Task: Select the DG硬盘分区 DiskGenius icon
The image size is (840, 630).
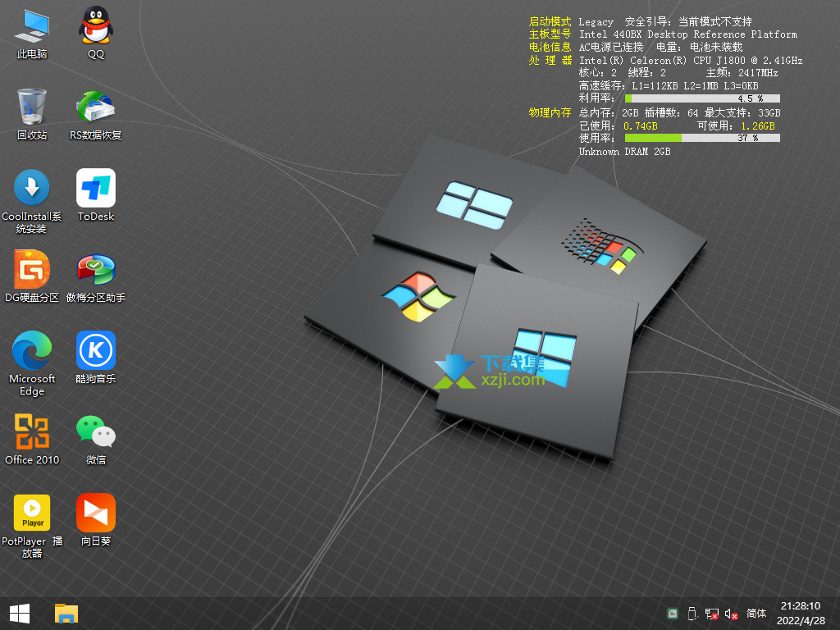Action: [x=32, y=276]
